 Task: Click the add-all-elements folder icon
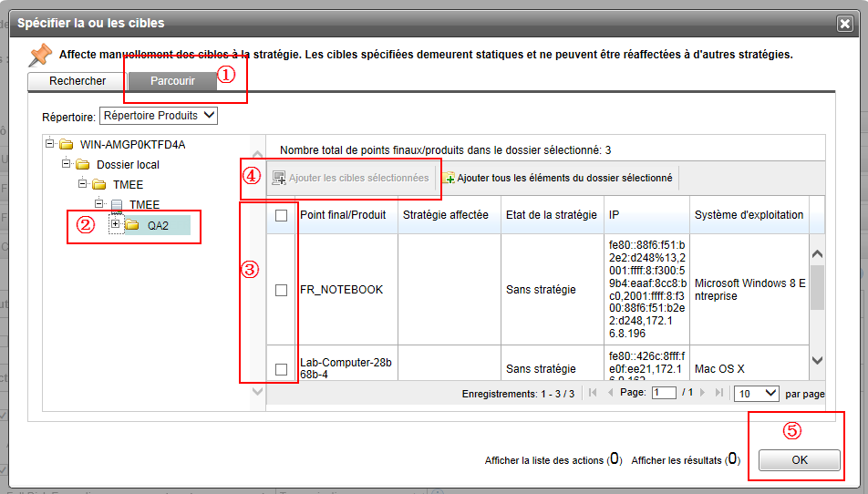pos(449,178)
